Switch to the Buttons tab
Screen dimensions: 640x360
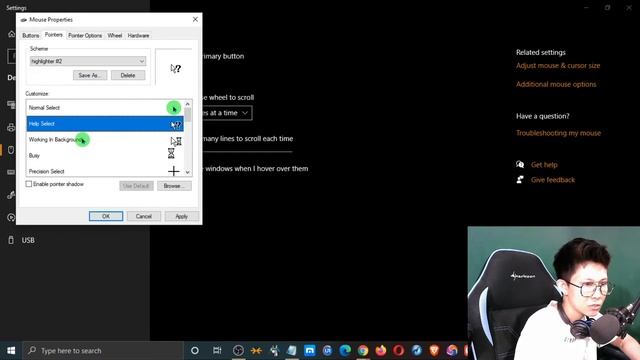coord(31,36)
